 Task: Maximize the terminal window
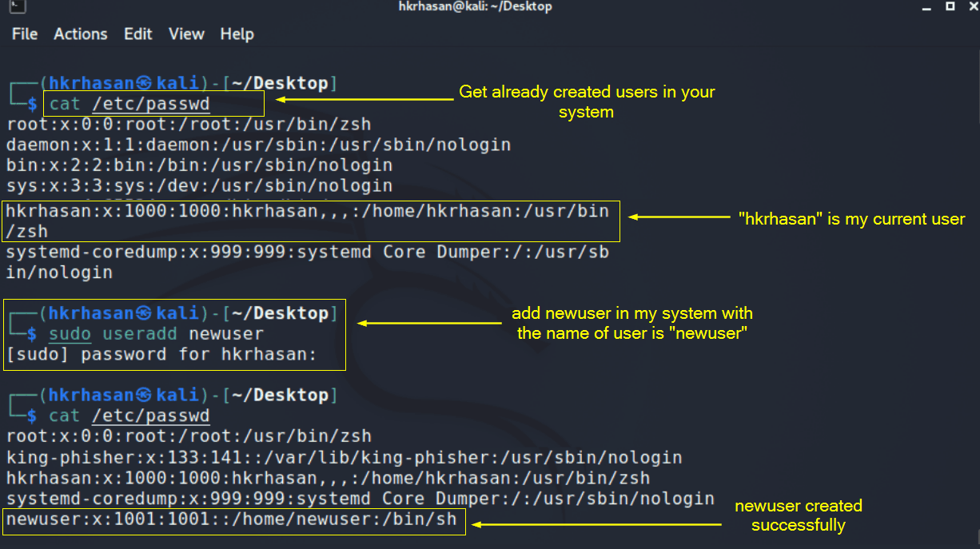coord(950,6)
